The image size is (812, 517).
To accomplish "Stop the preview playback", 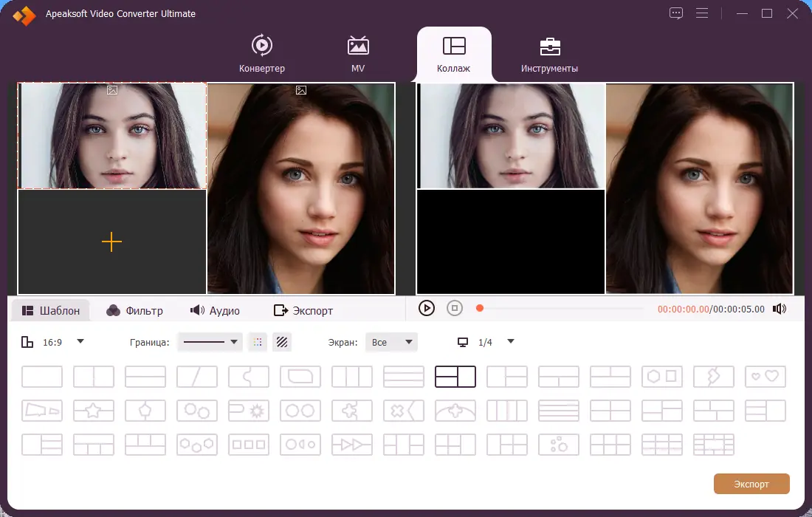I will point(454,308).
